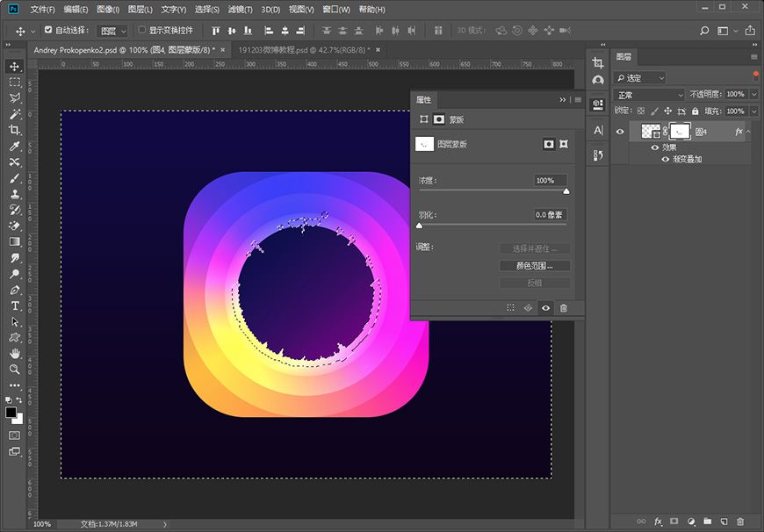Click the delete mask trash icon in Properties

point(564,308)
